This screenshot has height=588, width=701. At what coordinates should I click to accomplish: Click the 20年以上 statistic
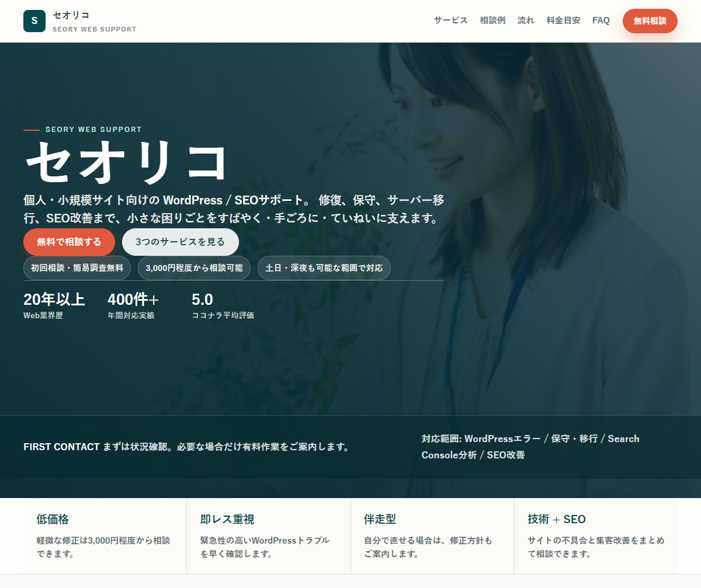pyautogui.click(x=54, y=300)
